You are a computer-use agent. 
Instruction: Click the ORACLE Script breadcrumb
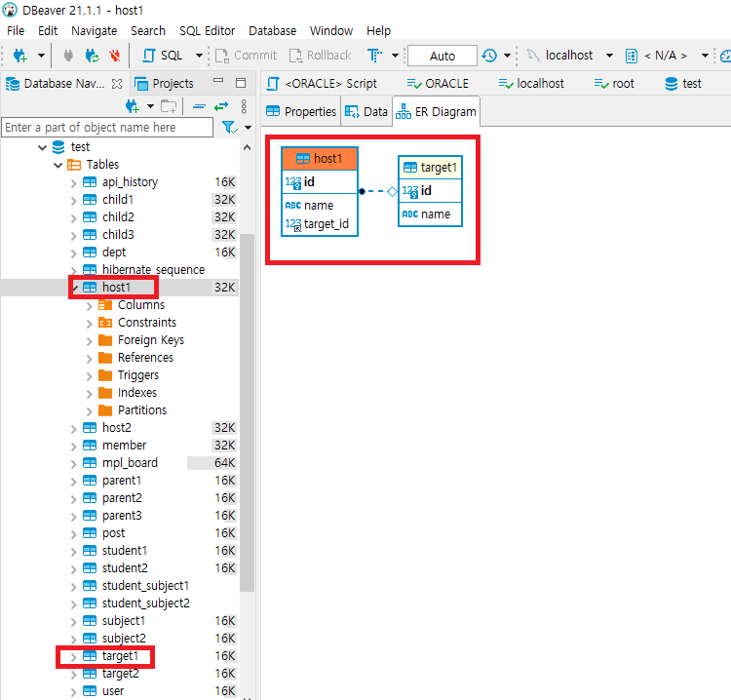point(322,84)
